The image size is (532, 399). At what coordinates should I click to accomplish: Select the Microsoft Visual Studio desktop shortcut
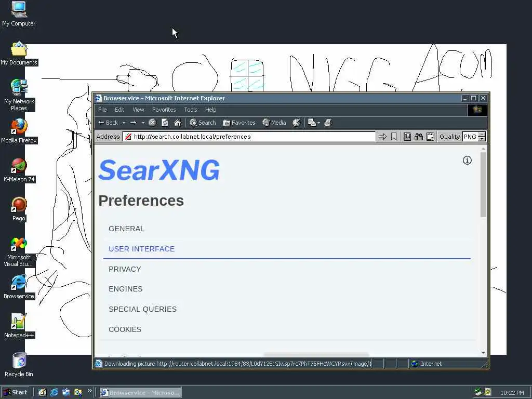coord(19,252)
